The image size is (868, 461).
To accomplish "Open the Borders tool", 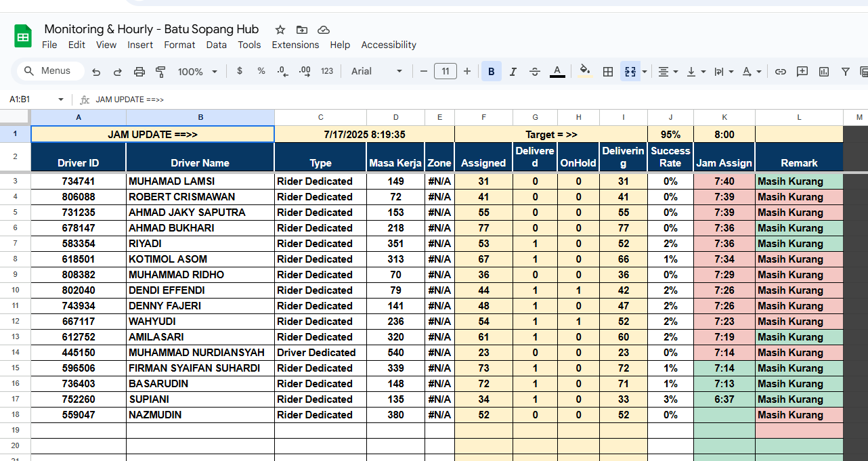I will click(608, 71).
